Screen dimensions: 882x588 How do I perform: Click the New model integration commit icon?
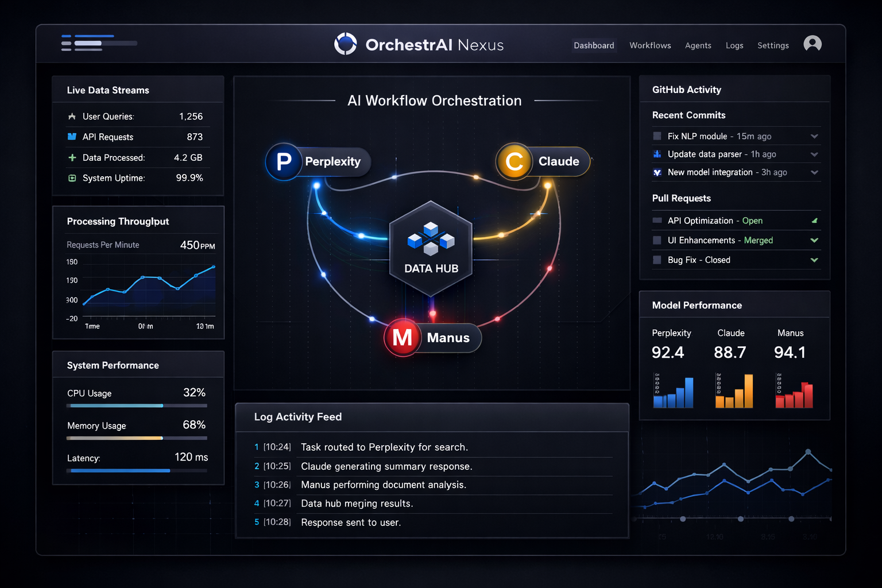coord(657,172)
